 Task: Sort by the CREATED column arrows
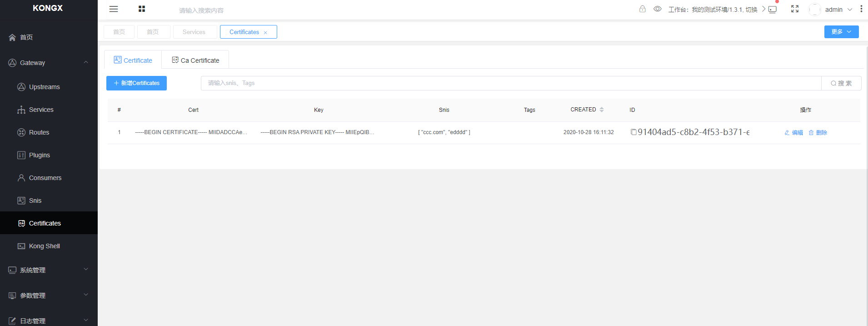[x=602, y=110]
